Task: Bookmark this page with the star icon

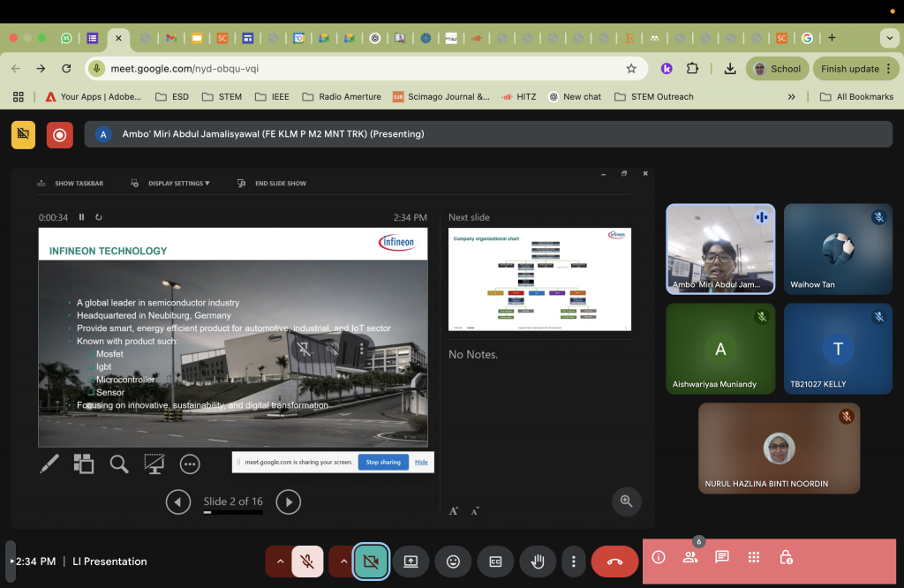Action: coord(631,69)
